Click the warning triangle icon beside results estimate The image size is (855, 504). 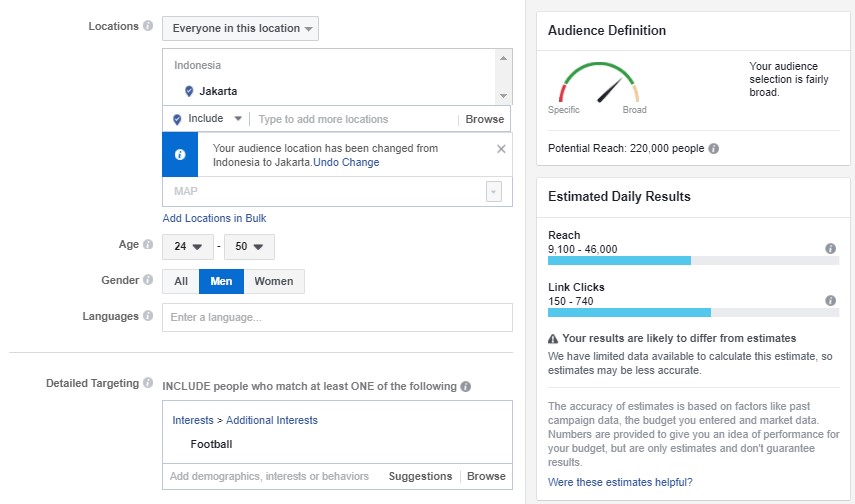553,339
